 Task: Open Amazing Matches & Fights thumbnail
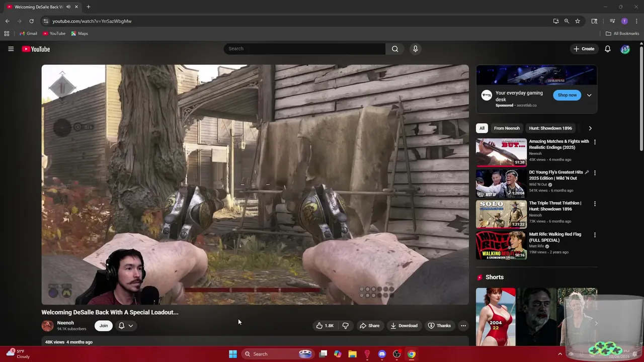pos(501,152)
